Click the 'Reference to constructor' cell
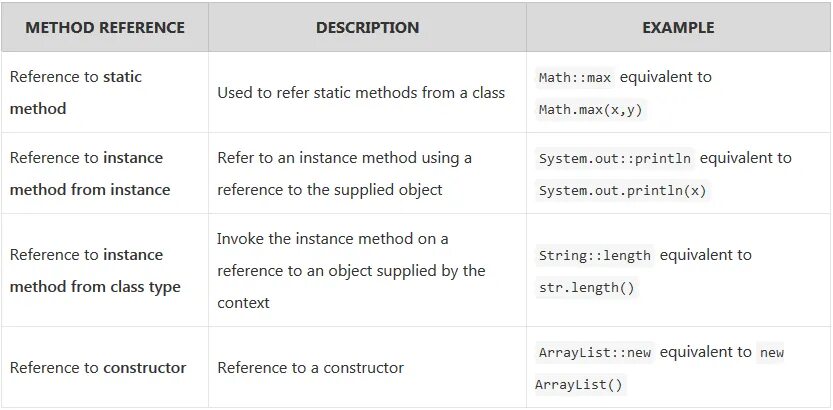The width and height of the screenshot is (833, 410). pos(105,367)
